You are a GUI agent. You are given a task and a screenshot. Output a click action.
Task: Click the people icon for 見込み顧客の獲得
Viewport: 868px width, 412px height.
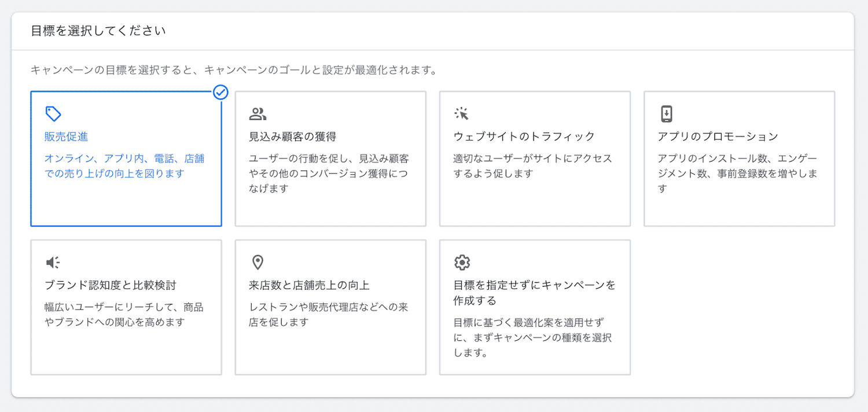(258, 113)
